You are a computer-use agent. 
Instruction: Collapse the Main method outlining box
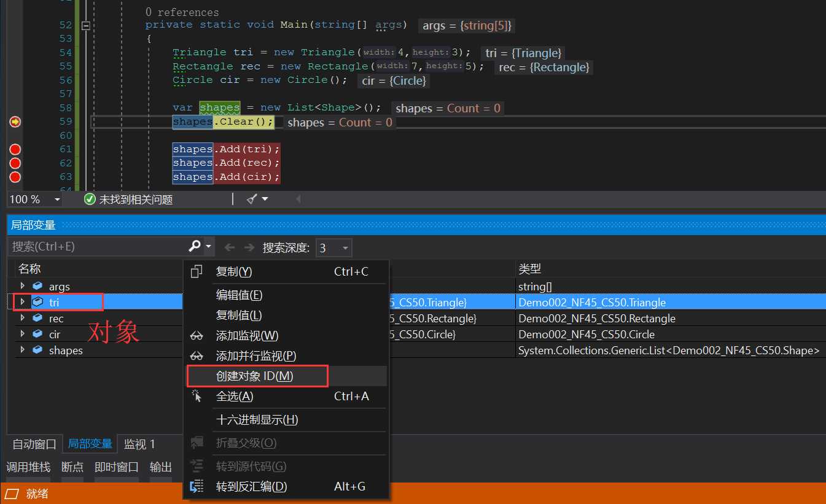point(85,26)
